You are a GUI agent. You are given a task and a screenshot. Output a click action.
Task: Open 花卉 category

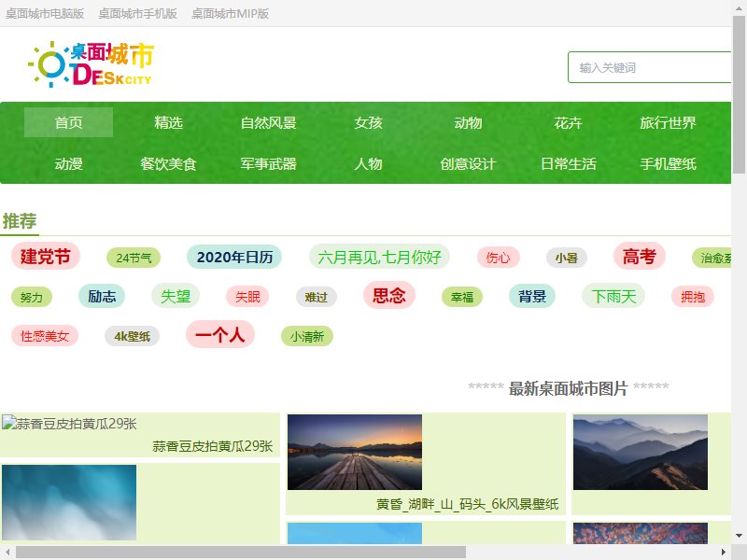[568, 122]
